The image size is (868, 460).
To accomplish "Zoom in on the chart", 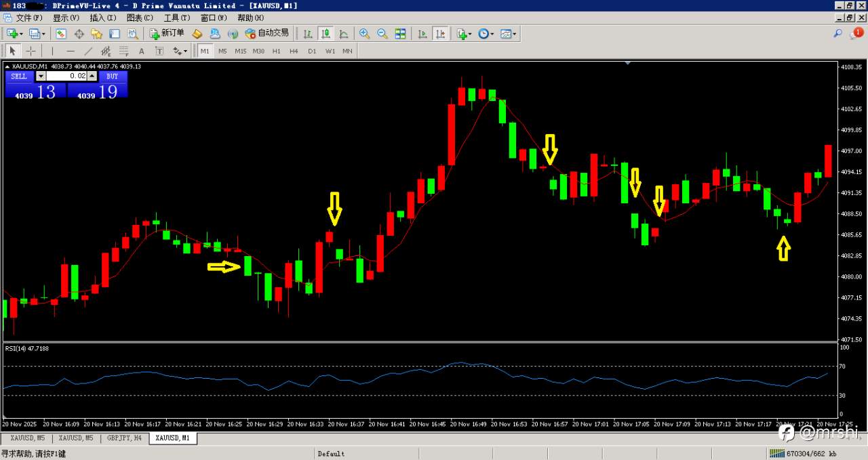I will click(365, 33).
